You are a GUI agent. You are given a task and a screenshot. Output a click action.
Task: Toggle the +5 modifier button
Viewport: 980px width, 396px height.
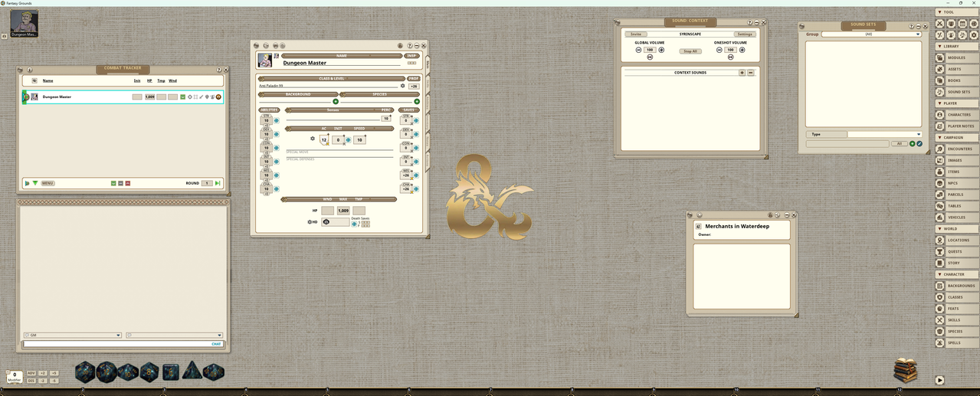pyautogui.click(x=54, y=373)
